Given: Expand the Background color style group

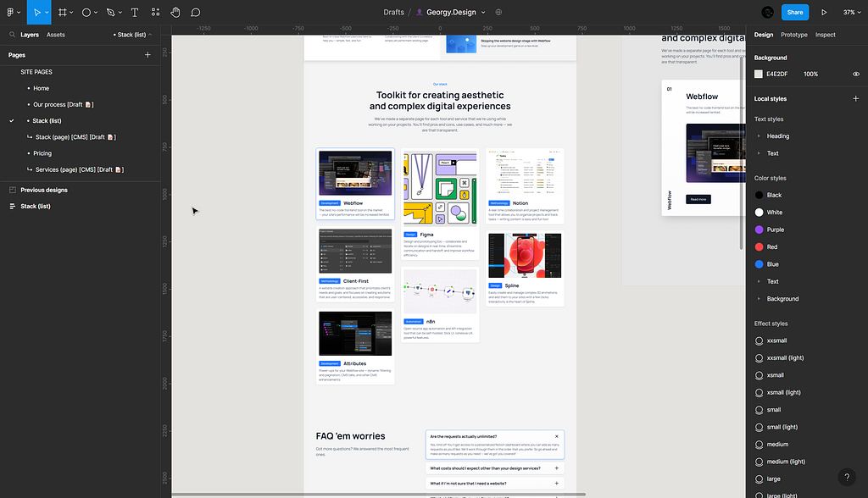Looking at the screenshot, I should click(x=759, y=299).
